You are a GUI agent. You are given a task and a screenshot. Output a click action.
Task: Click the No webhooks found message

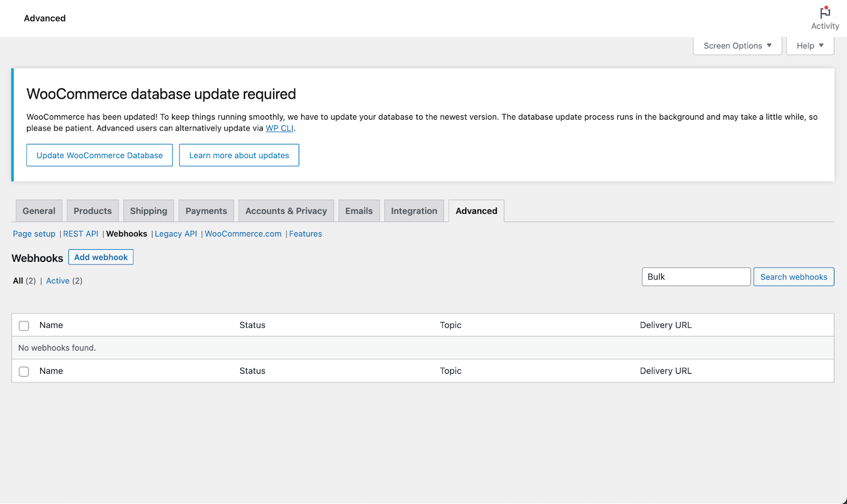point(57,348)
